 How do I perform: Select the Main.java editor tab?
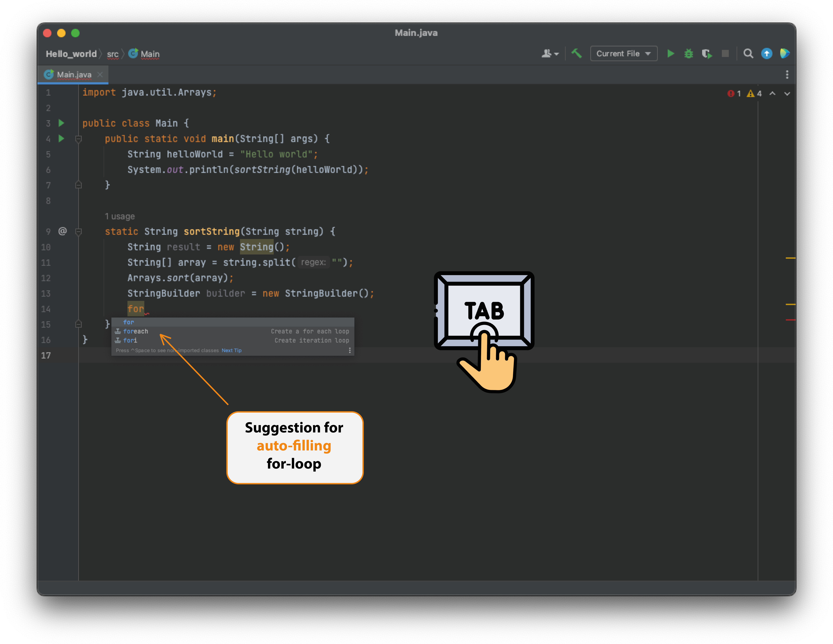point(73,75)
